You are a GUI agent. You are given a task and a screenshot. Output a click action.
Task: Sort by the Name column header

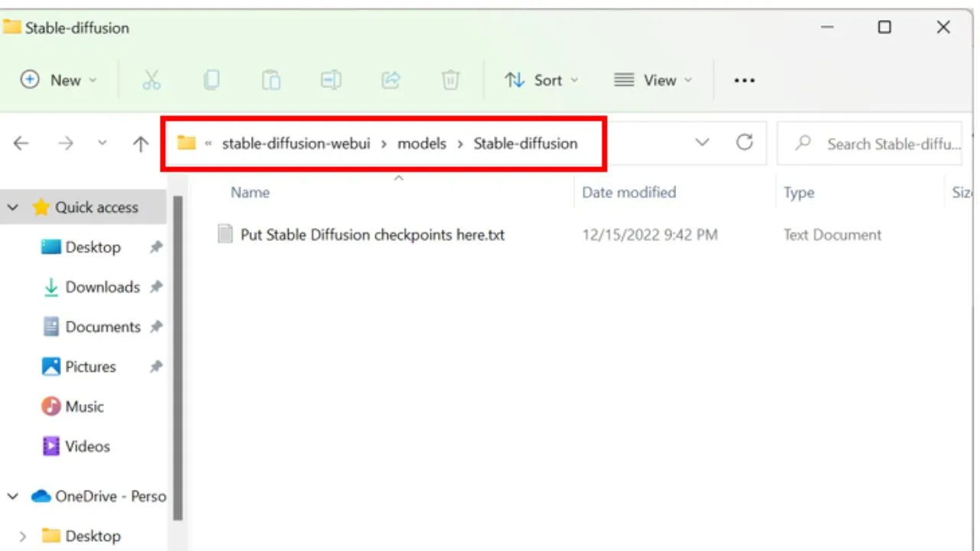click(x=250, y=193)
